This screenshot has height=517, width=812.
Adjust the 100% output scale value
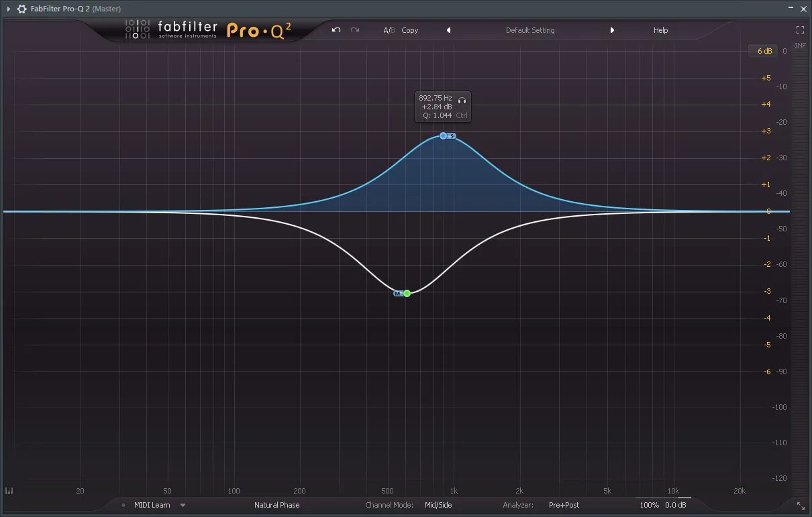click(x=649, y=505)
